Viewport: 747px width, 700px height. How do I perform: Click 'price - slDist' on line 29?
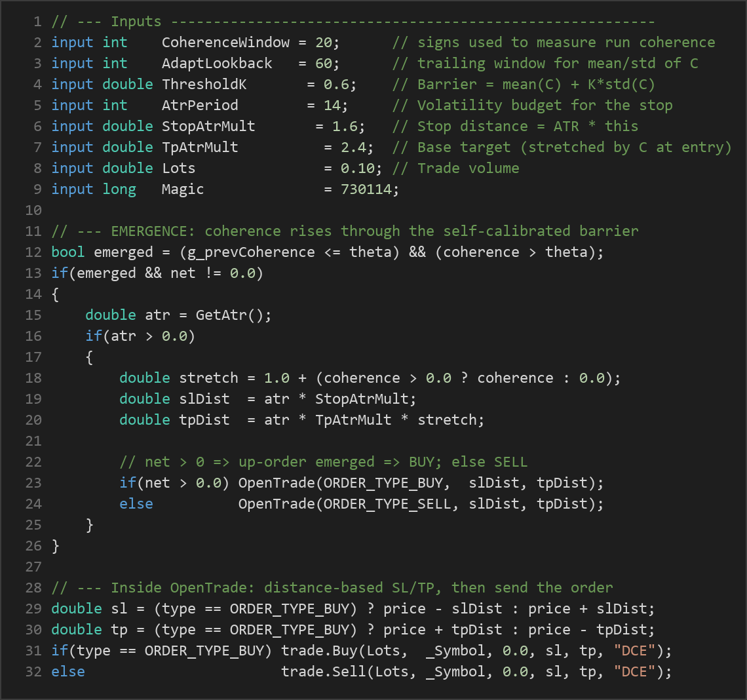[442, 608]
